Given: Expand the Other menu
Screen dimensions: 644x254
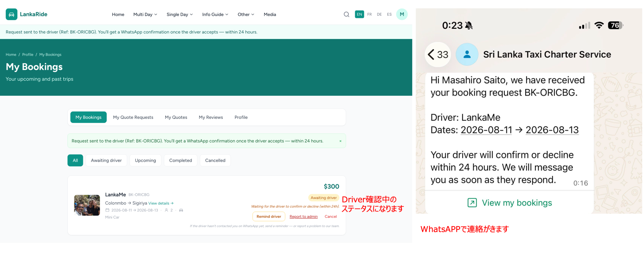Looking at the screenshot, I should click(x=246, y=15).
